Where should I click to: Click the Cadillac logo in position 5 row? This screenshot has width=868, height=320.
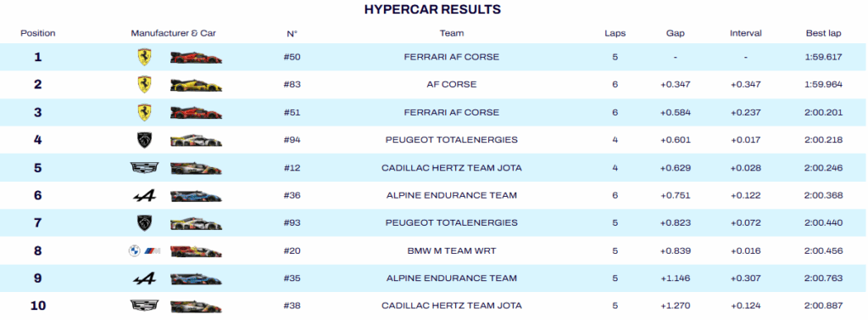click(x=144, y=167)
